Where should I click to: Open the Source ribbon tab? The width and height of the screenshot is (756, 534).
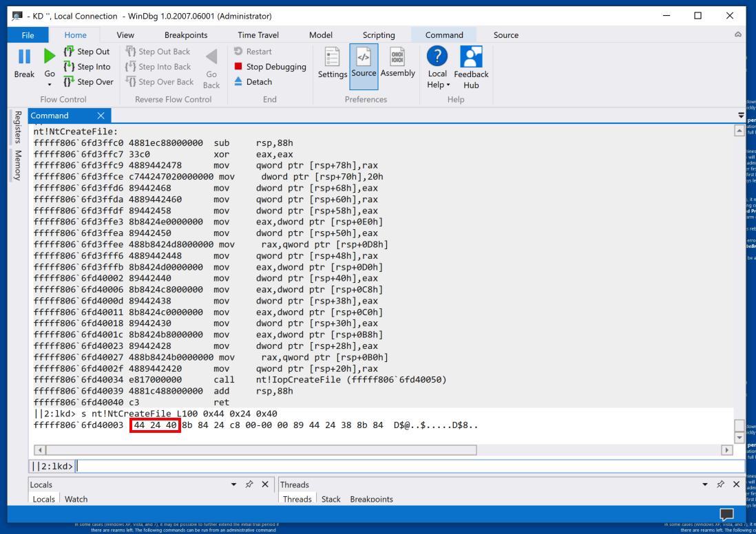click(506, 35)
